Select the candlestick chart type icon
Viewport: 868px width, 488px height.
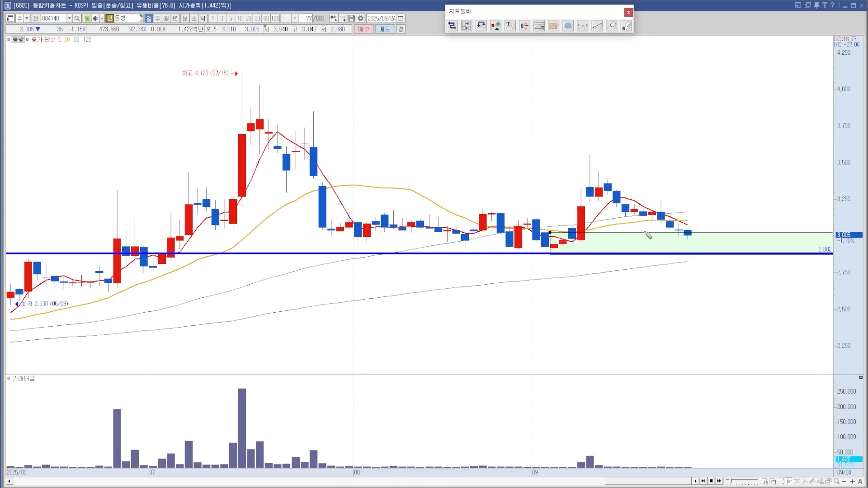pos(524,26)
